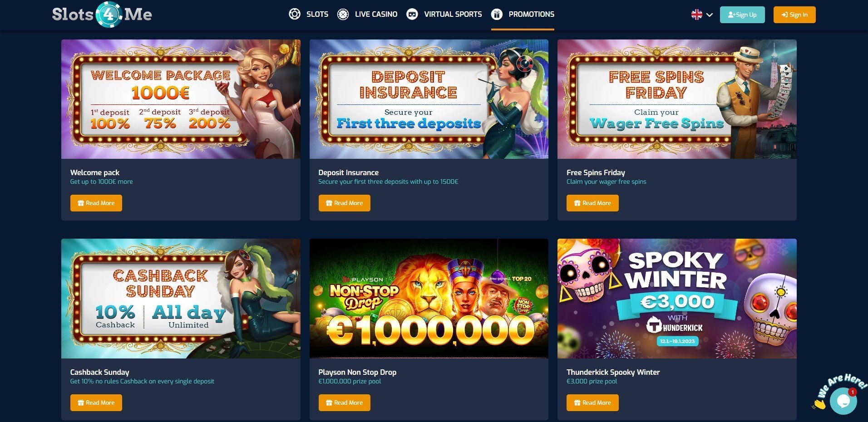Viewport: 868px width, 422px height.
Task: Open the live chat bubble
Action: tap(843, 401)
